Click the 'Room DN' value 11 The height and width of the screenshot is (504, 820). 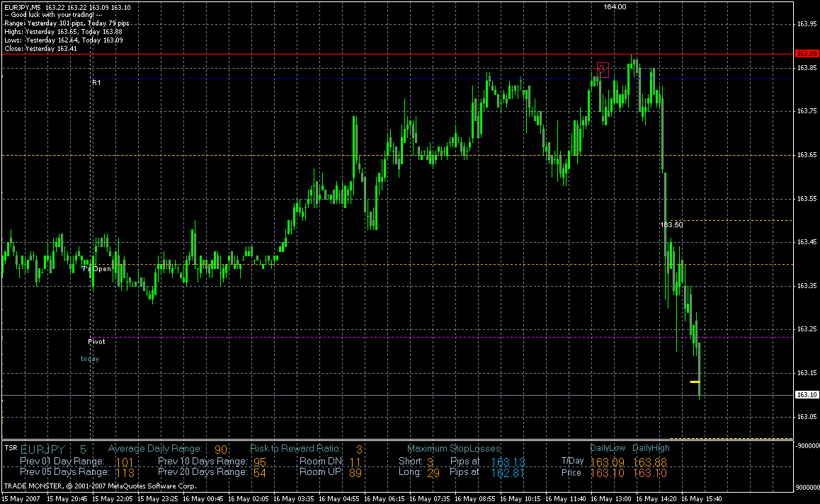pos(355,463)
